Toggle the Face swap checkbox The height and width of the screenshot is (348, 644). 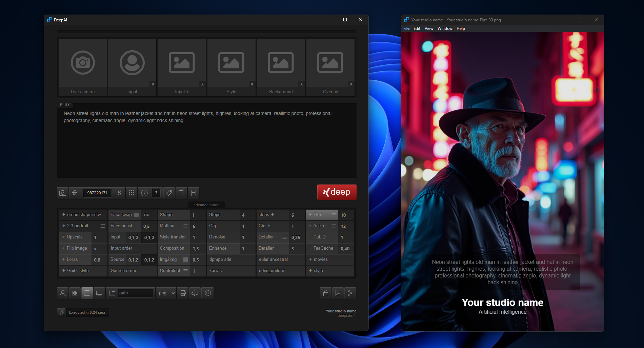point(137,215)
